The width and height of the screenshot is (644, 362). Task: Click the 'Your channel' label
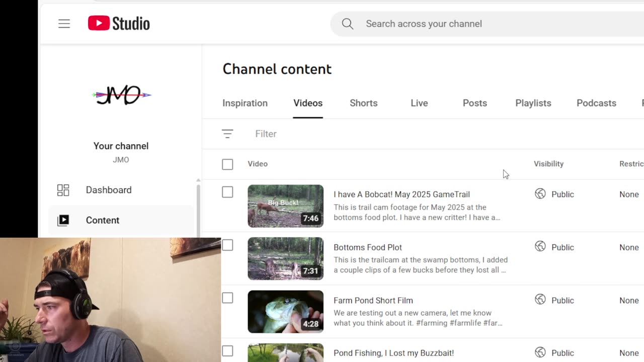click(x=121, y=146)
